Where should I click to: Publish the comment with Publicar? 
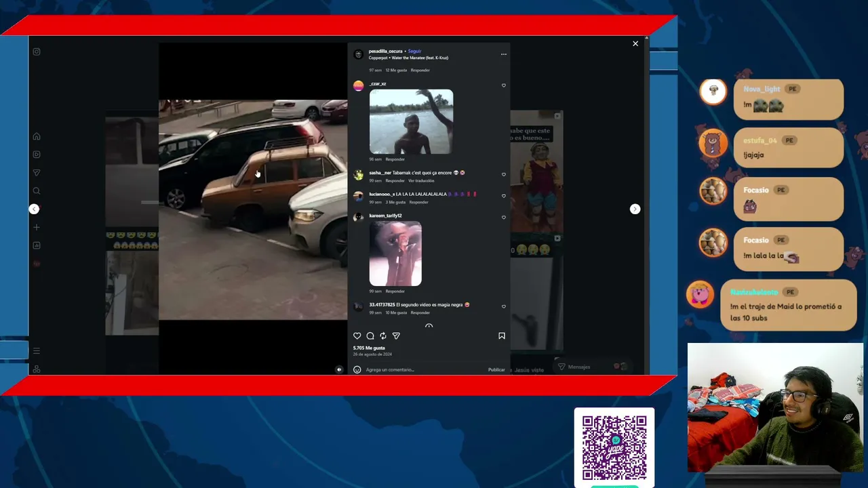pos(496,369)
